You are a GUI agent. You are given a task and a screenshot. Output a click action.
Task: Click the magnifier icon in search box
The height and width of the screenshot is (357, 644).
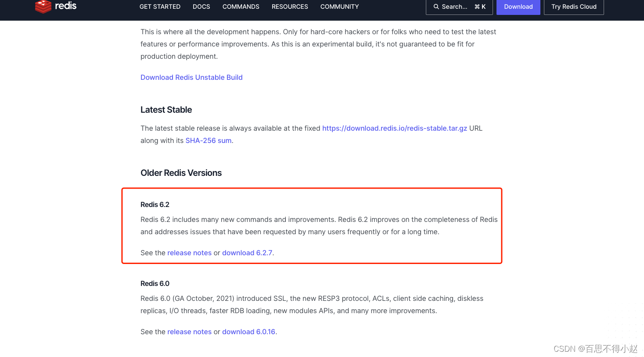pos(436,7)
